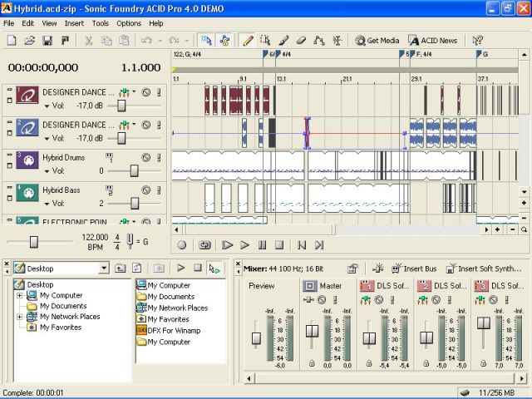Image resolution: width=532 pixels, height=399 pixels.
Task: Open the Undo history dropdown arrow
Action: click(x=160, y=41)
